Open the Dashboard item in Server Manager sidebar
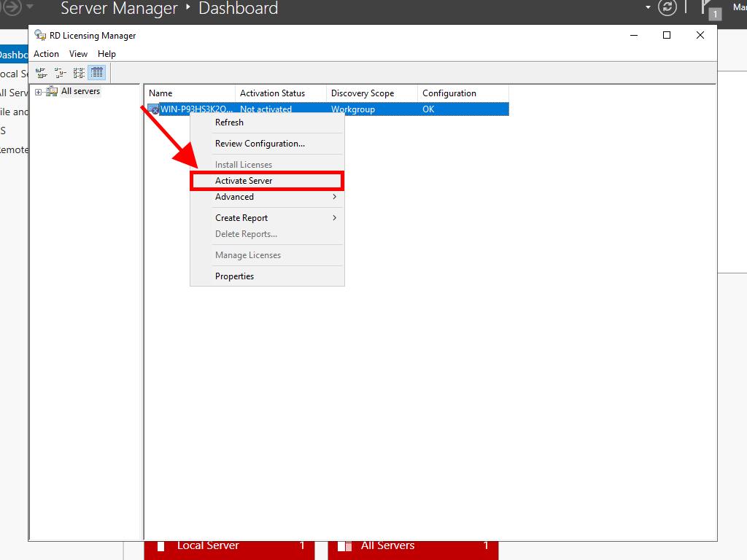Image resolution: width=747 pixels, height=560 pixels. (14, 55)
